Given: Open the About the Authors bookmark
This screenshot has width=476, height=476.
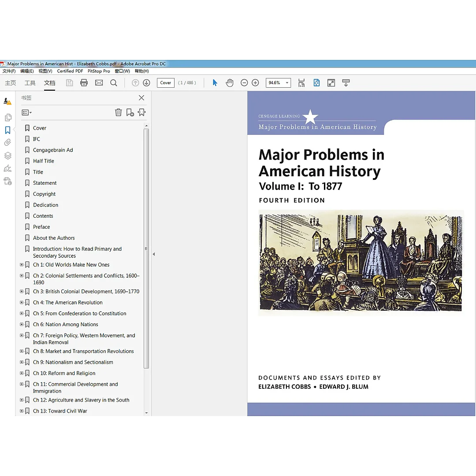Looking at the screenshot, I should click(54, 238).
